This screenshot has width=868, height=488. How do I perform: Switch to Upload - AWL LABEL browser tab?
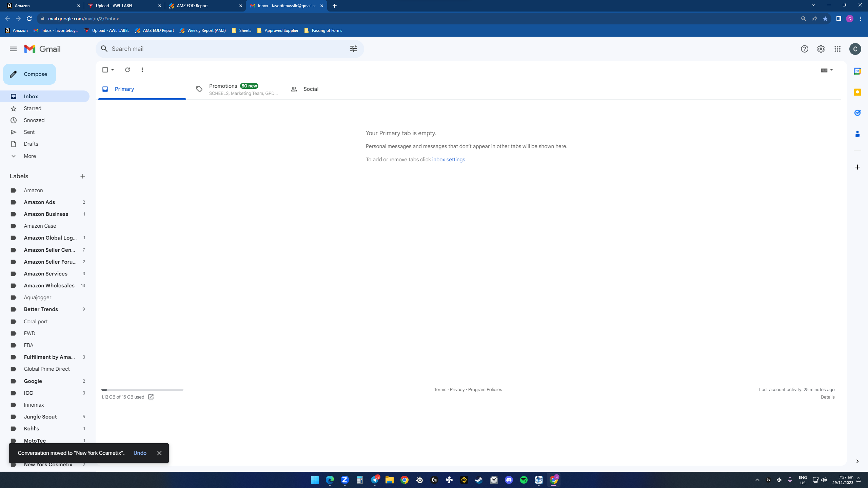point(124,6)
